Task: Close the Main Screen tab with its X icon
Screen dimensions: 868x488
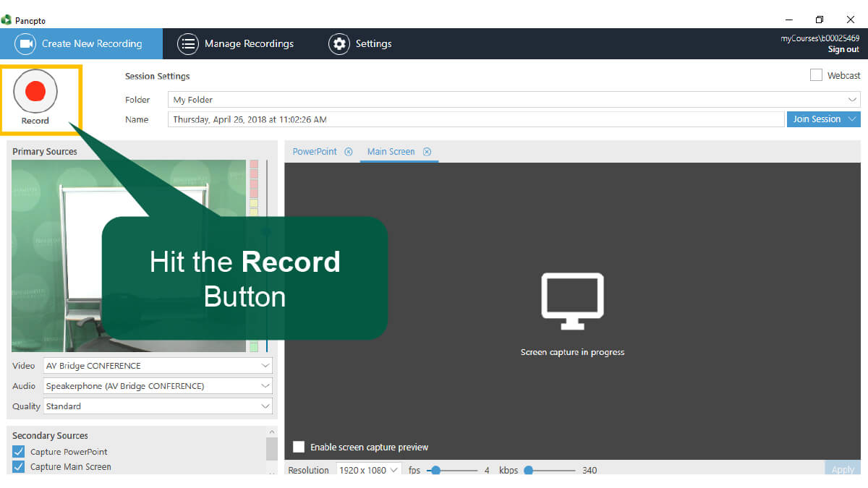Action: coord(427,152)
